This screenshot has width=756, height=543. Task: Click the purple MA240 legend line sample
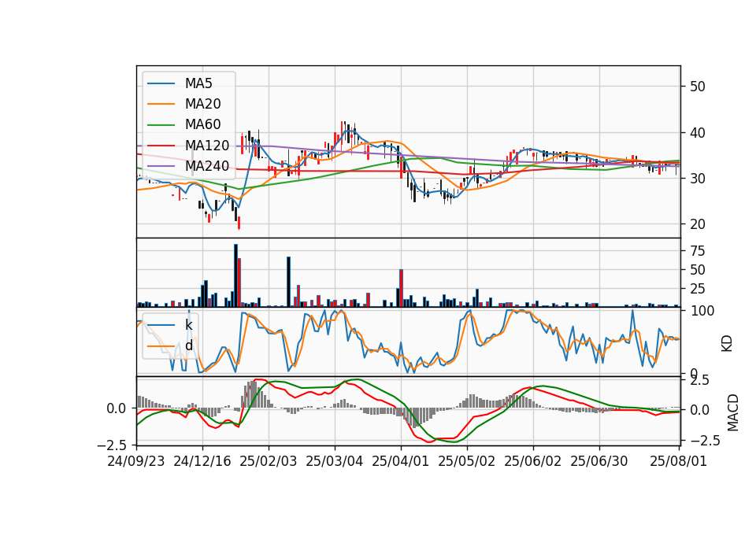coord(161,167)
